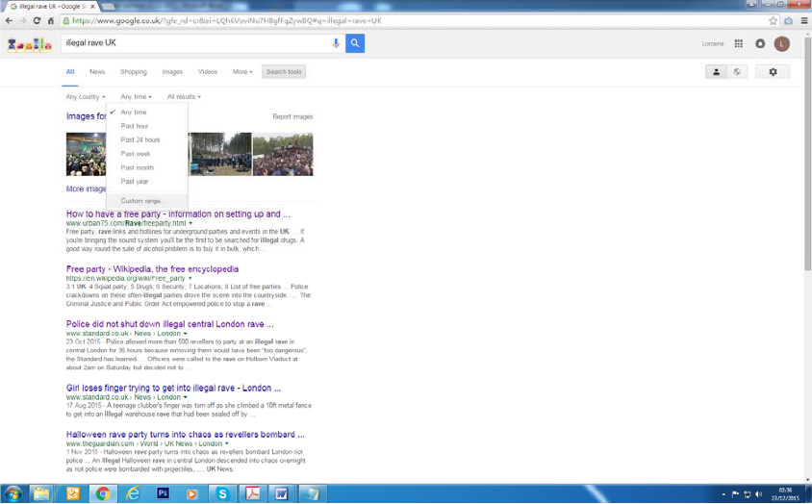Open the More search categories dropdown
This screenshot has width=812, height=504.
pos(242,72)
